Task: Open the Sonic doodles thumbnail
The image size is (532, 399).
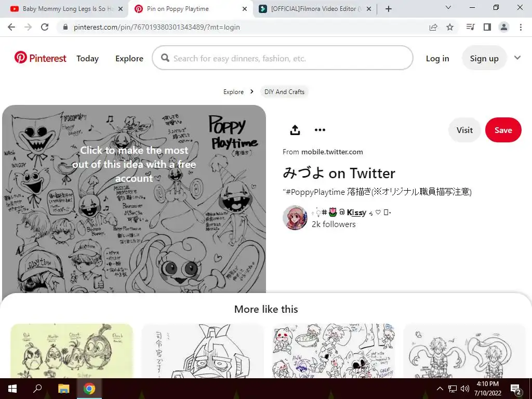Action: tap(334, 351)
